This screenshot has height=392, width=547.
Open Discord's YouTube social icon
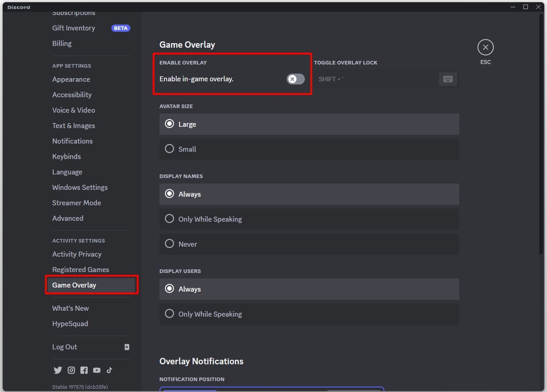(x=97, y=370)
